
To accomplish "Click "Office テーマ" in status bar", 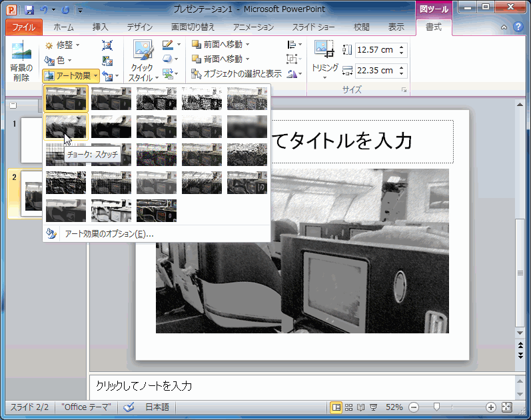I will click(86, 407).
